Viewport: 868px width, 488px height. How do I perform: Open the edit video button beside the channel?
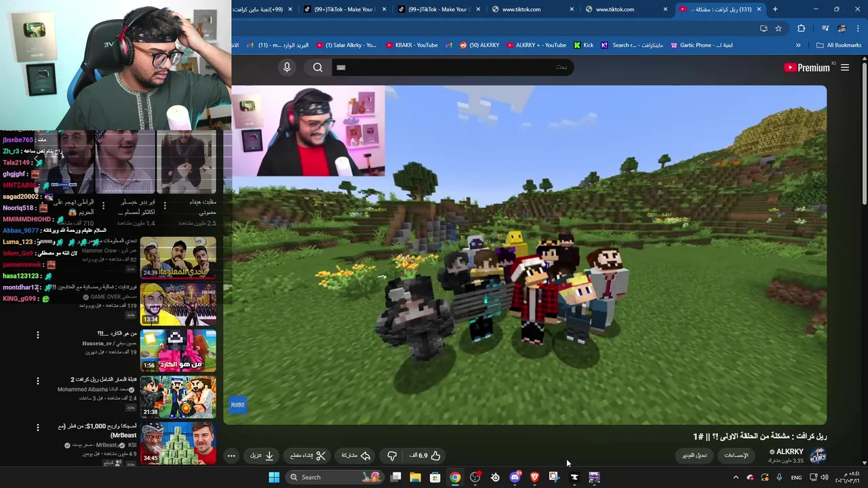[694, 455]
